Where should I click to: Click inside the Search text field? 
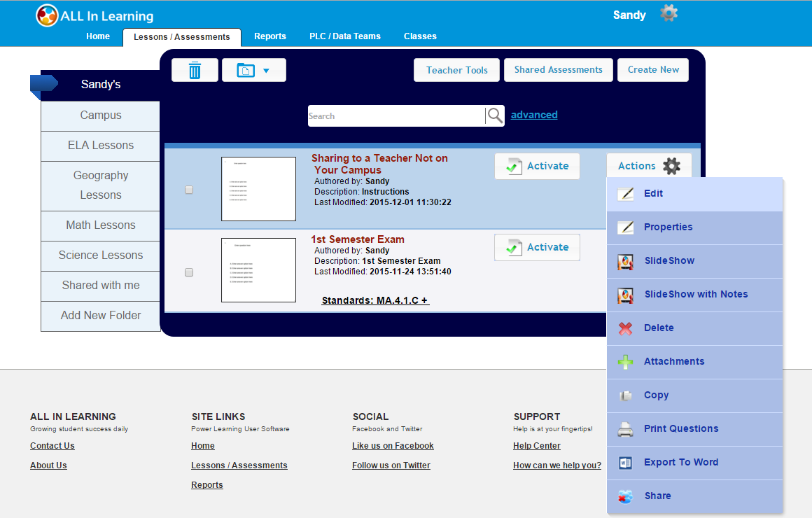(395, 116)
